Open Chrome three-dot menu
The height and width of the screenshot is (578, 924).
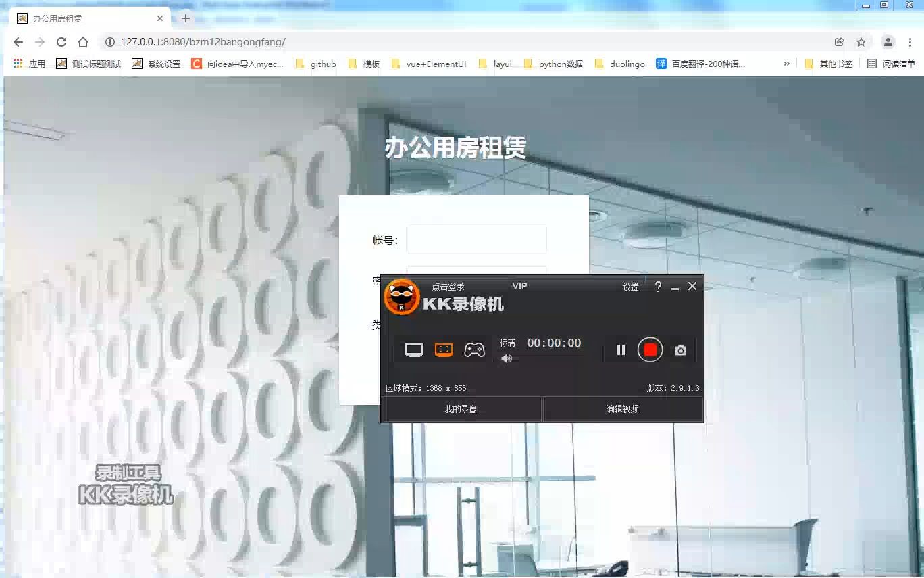910,42
